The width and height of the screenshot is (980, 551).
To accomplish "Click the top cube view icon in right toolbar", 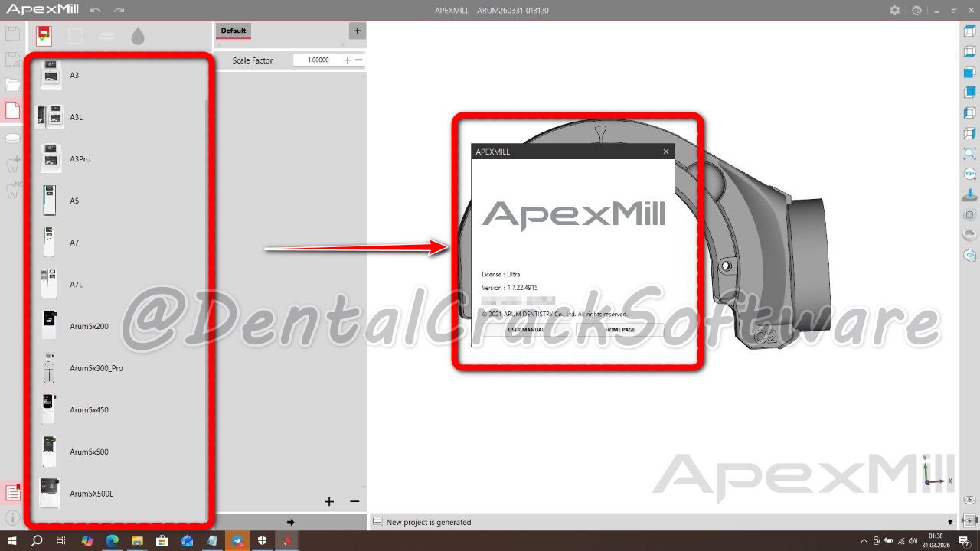I will point(969,31).
